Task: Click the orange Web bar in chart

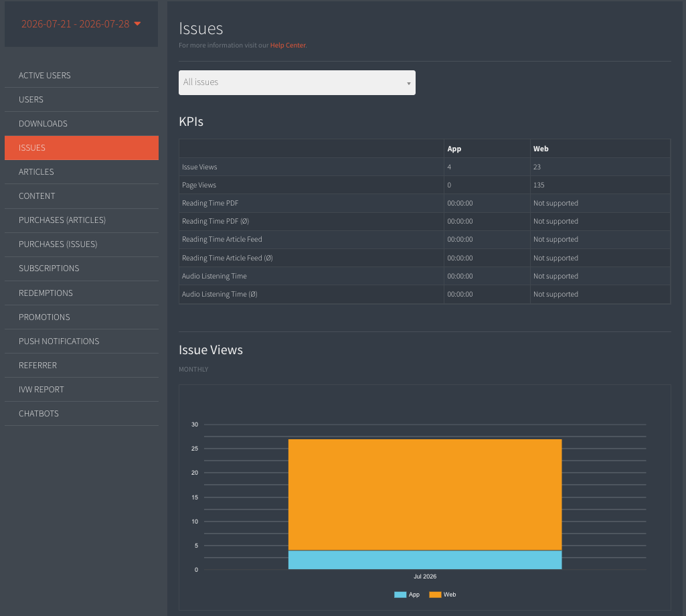Action: (x=425, y=495)
